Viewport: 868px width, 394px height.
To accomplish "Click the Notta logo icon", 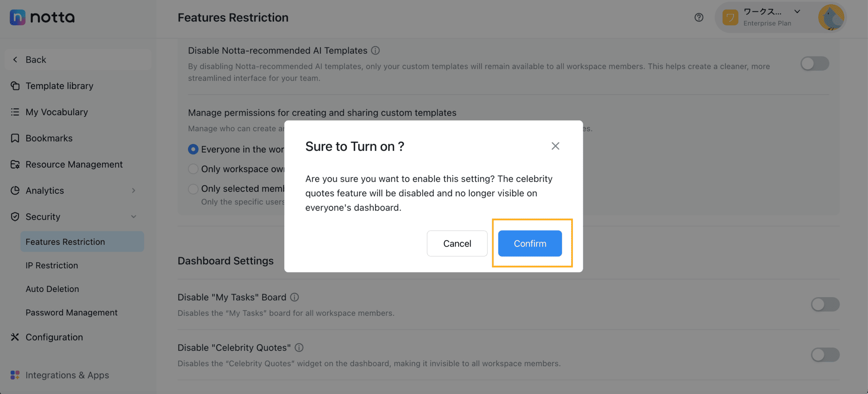I will point(17,17).
